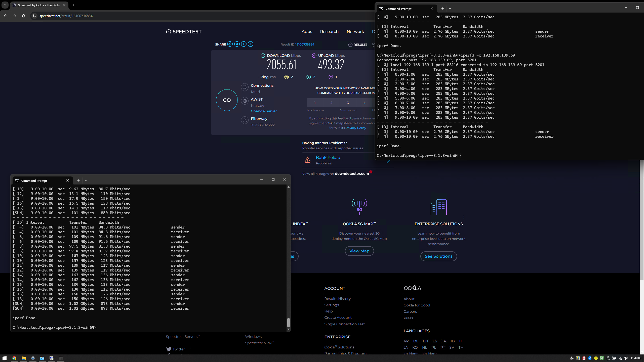Click the Connections mode icon
The image size is (644, 362).
245,87
